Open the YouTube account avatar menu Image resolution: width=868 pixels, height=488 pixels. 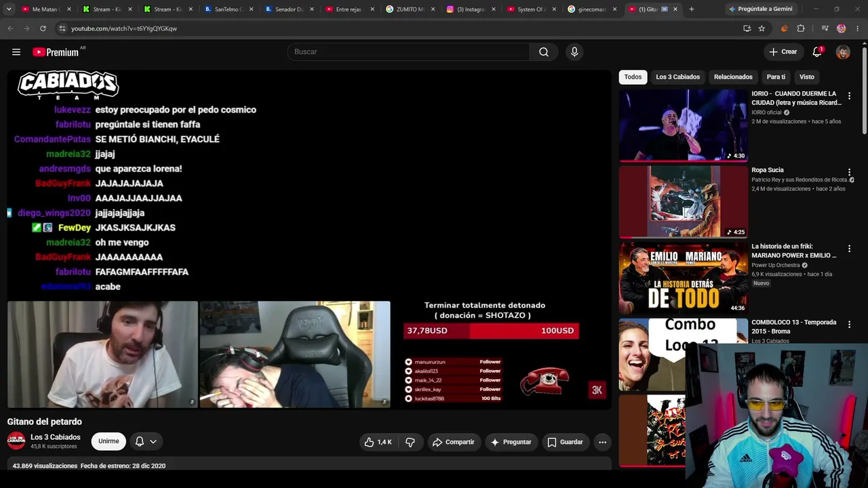pyautogui.click(x=843, y=52)
